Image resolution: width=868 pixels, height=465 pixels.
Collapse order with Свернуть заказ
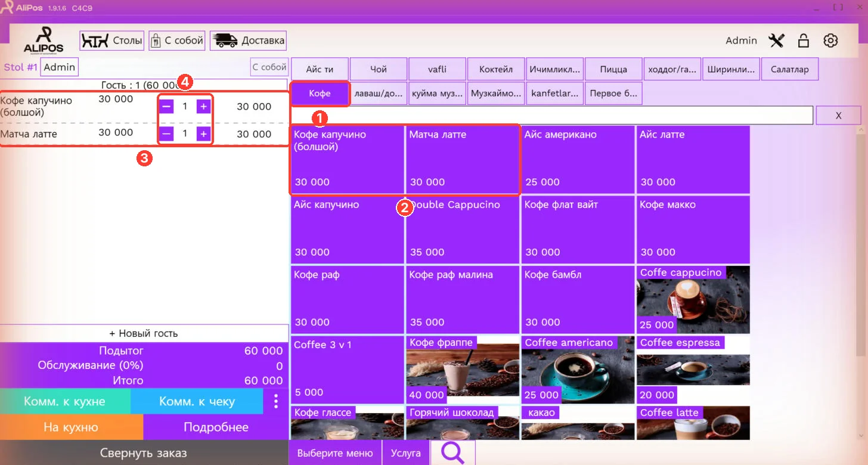[x=144, y=452]
